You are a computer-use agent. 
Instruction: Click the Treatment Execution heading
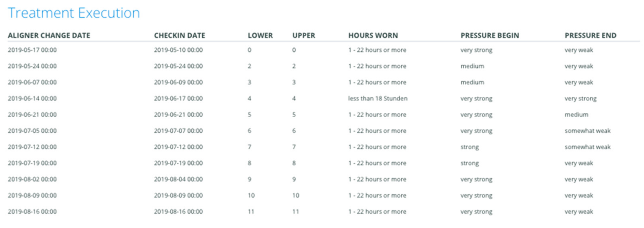coord(74,13)
